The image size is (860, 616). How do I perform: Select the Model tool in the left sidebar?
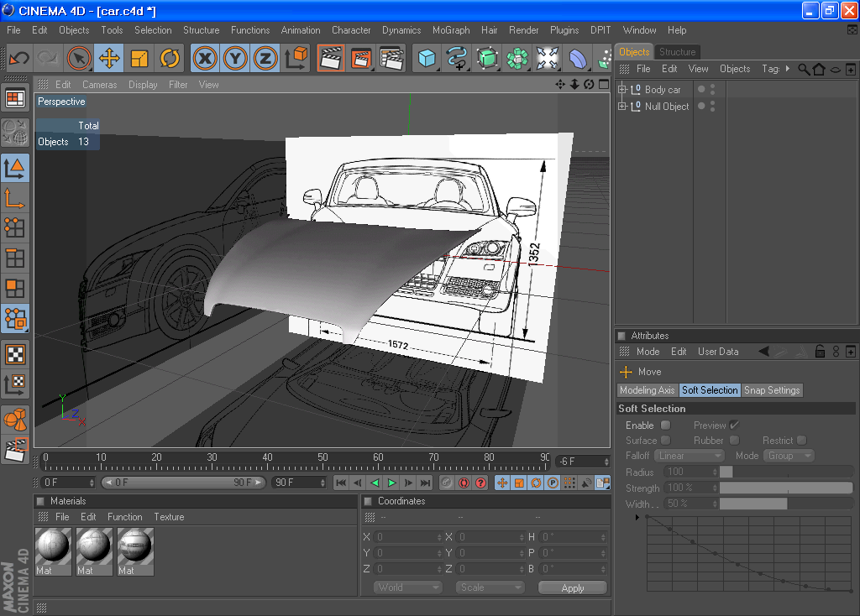click(15, 169)
